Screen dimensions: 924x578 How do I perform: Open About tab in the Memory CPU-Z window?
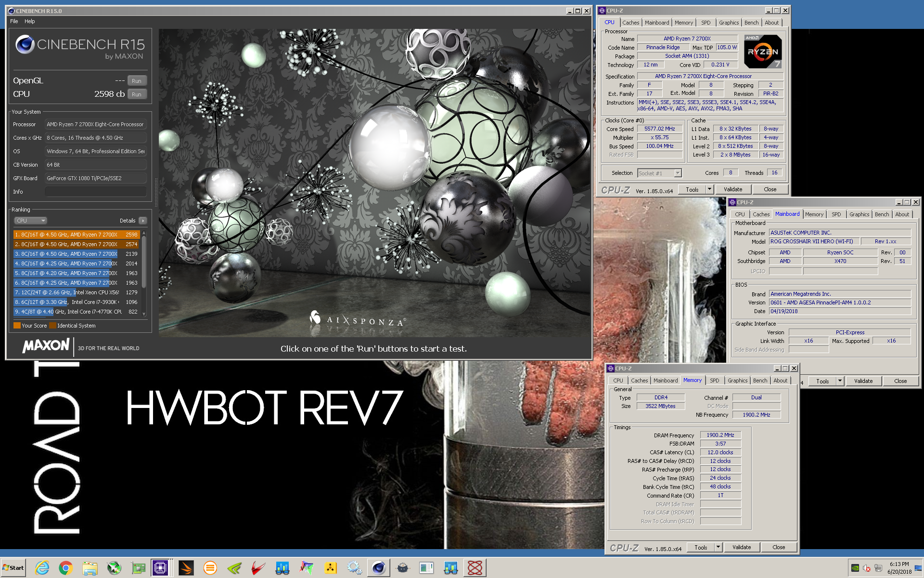780,381
